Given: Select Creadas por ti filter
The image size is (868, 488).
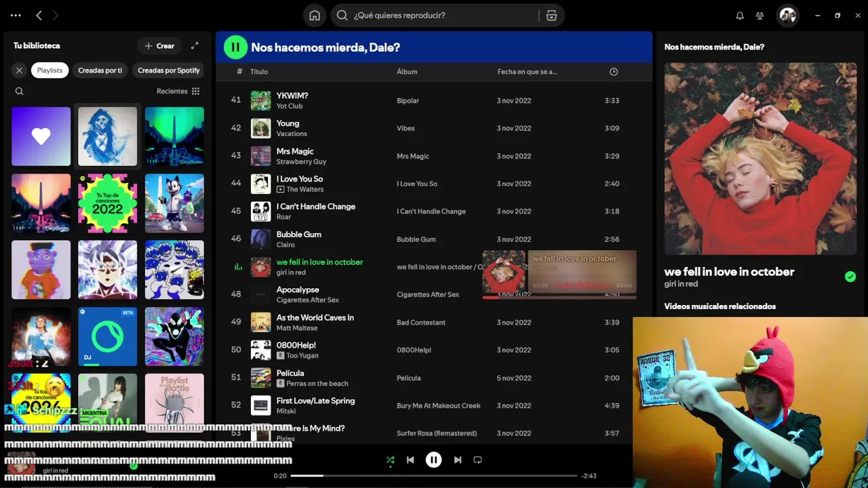Looking at the screenshot, I should click(x=100, y=70).
